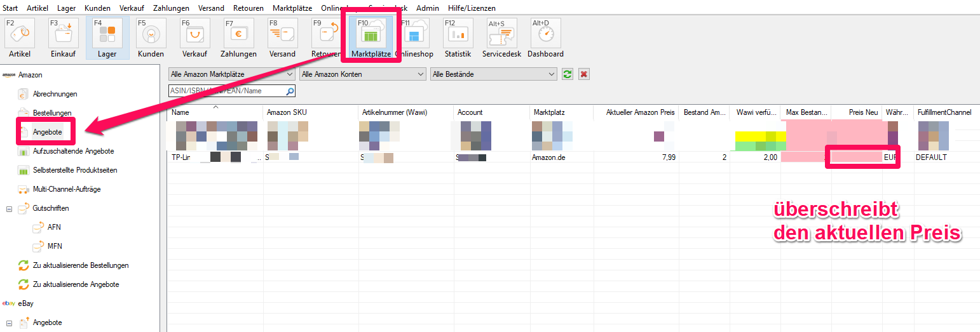Collapse the eBay Angebote tree node
Image resolution: width=980 pixels, height=332 pixels.
coord(9,322)
